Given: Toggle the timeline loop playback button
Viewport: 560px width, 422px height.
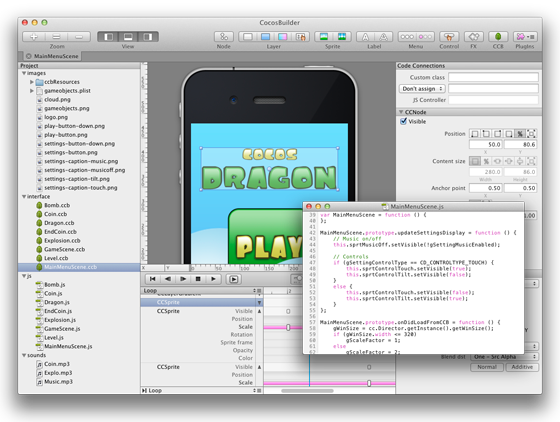Looking at the screenshot, I should click(234, 279).
